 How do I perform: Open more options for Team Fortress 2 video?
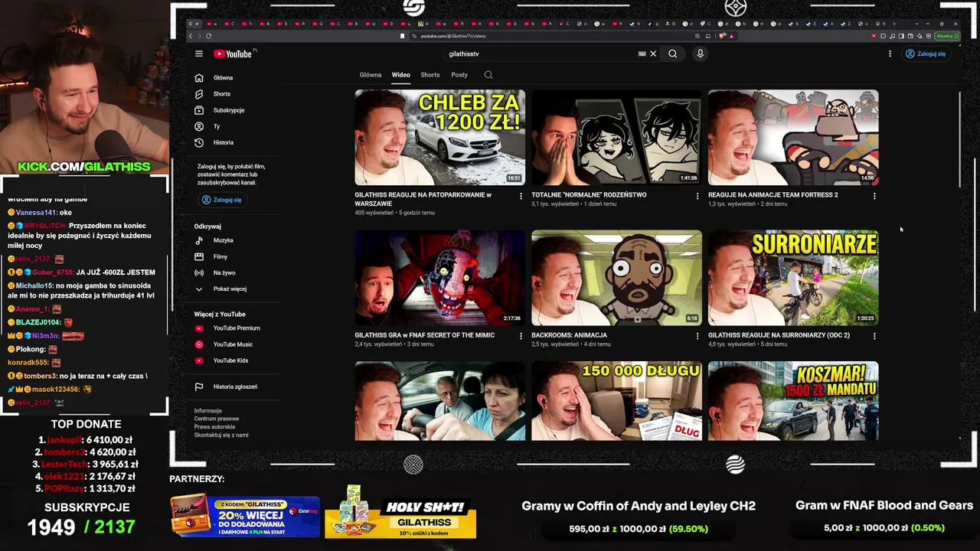click(874, 196)
